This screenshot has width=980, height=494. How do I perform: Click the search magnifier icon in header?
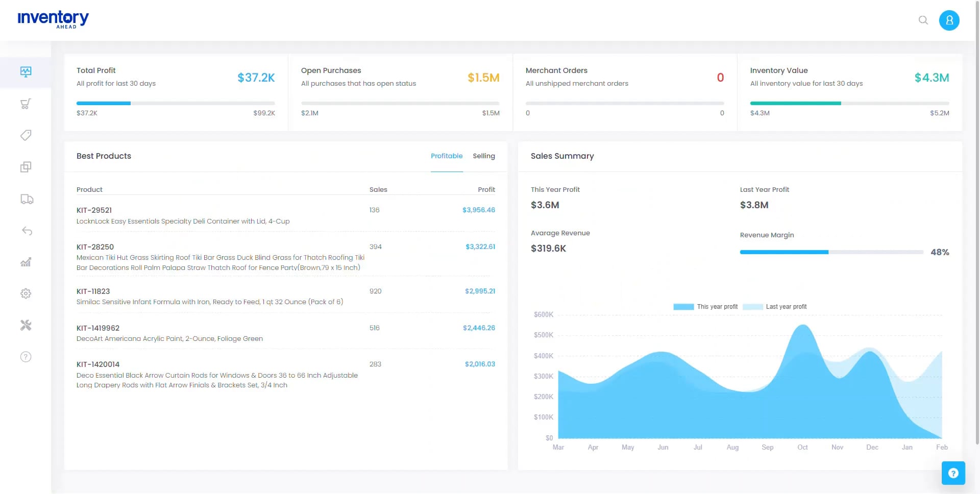[923, 20]
